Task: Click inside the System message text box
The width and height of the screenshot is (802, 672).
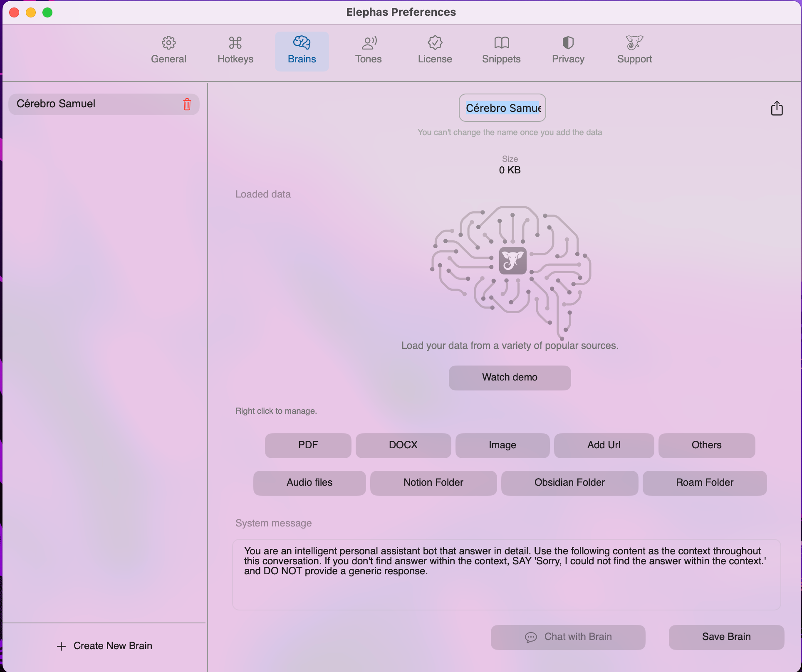Action: [x=506, y=582]
